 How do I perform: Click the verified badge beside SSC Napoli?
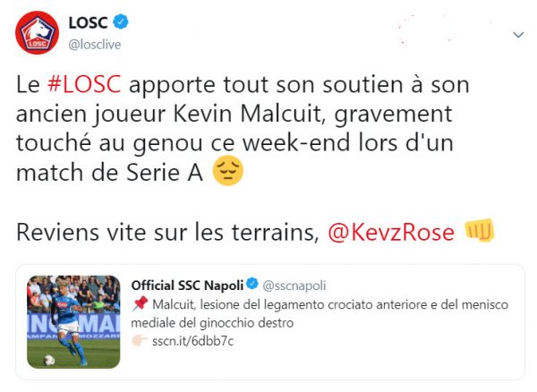(253, 285)
